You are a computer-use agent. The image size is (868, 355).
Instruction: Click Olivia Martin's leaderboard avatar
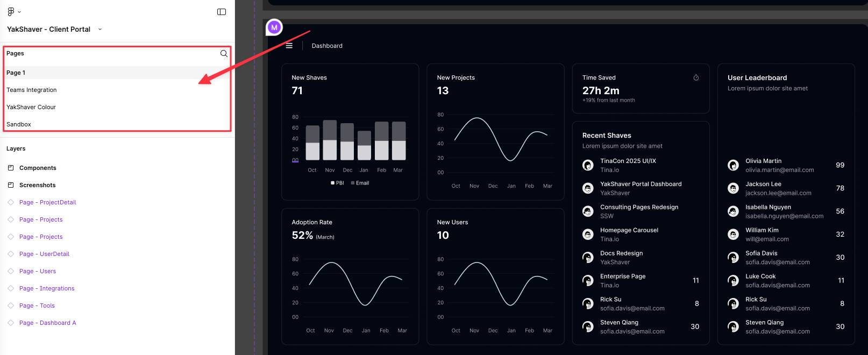click(733, 165)
